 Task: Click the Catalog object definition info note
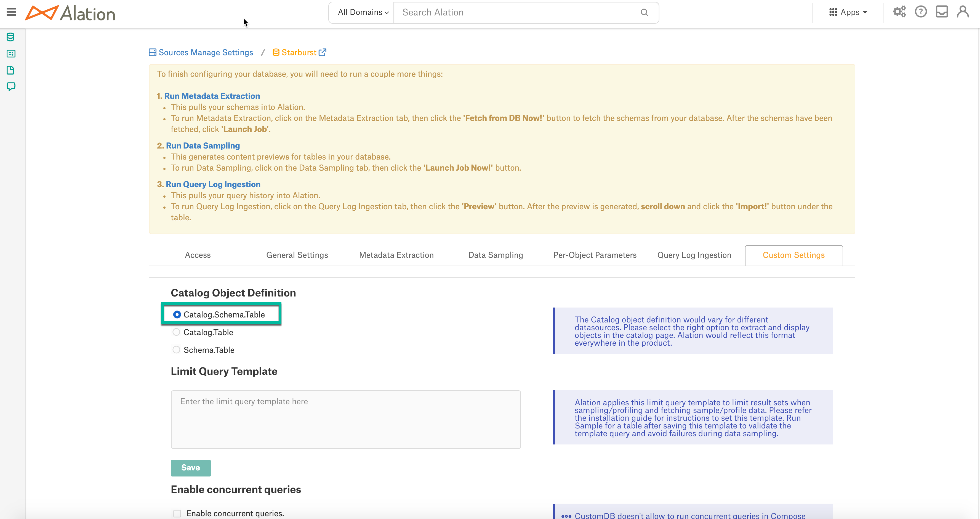point(693,331)
